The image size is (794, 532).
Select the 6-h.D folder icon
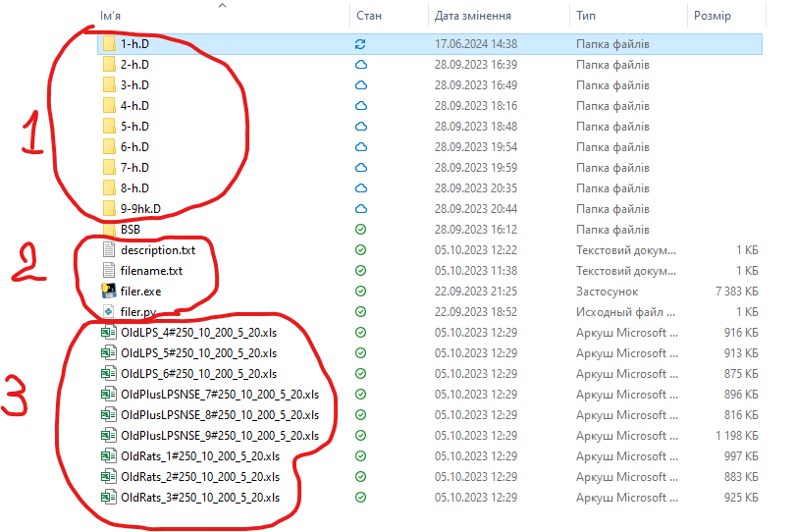point(109,147)
